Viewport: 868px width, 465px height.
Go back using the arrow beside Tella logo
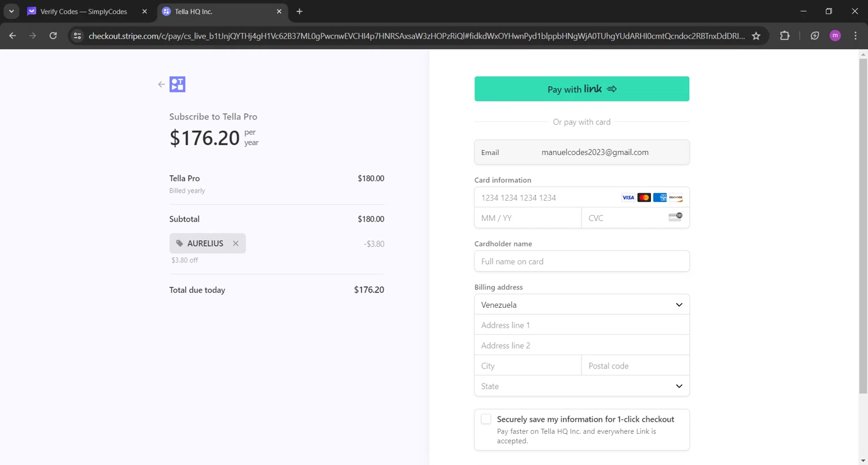click(x=161, y=84)
